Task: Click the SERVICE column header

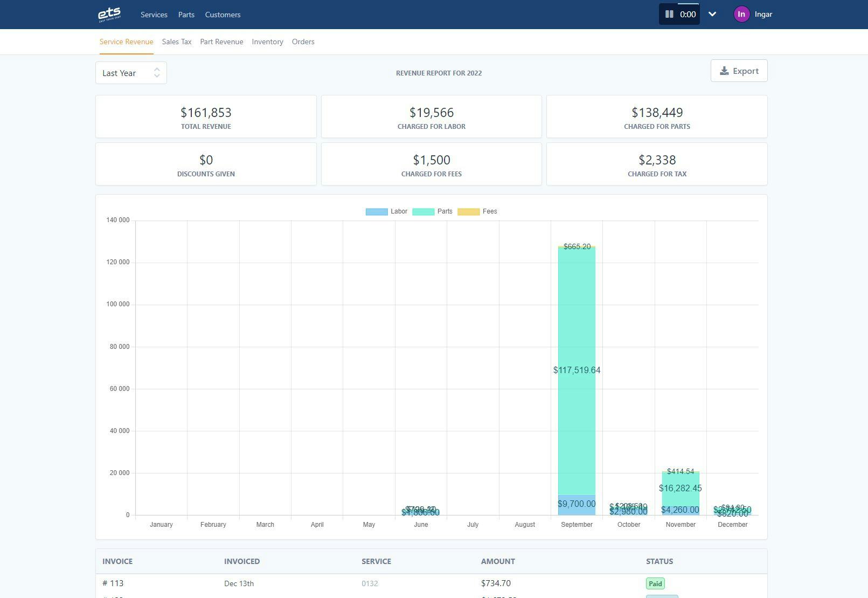Action: 376,561
